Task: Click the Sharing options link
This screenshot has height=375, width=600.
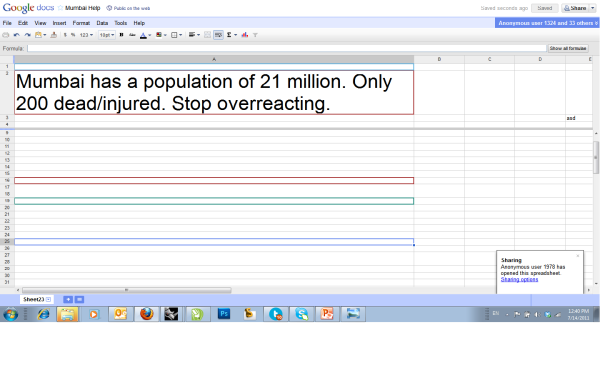Action: click(519, 279)
